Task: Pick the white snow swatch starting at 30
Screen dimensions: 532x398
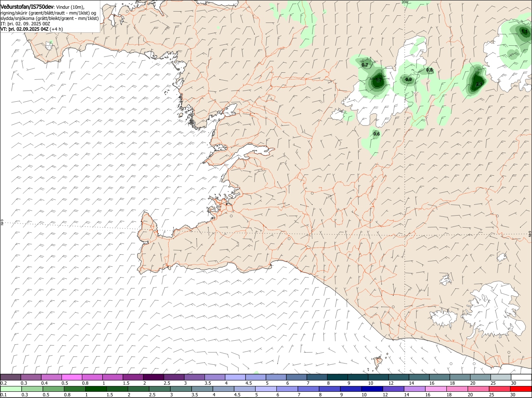Action: (x=521, y=377)
